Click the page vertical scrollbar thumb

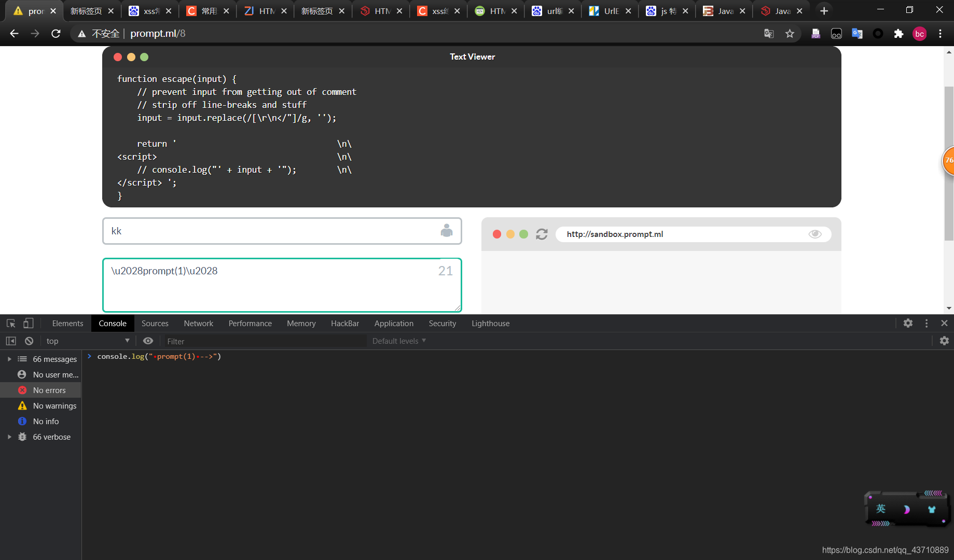pyautogui.click(x=949, y=163)
